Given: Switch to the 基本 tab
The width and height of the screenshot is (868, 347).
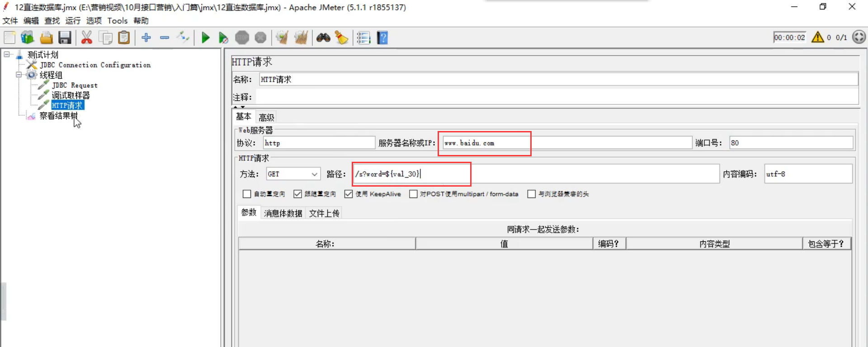Looking at the screenshot, I should coord(244,117).
